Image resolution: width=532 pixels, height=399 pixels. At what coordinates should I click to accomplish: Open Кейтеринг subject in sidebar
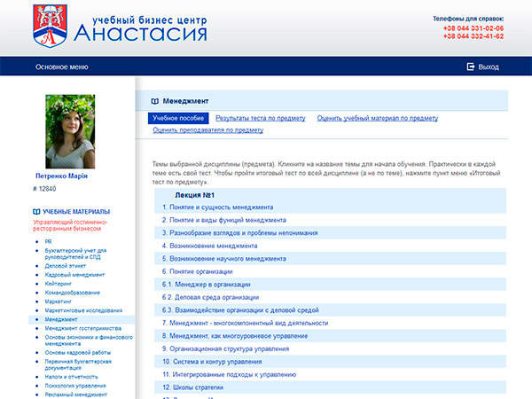point(58,284)
